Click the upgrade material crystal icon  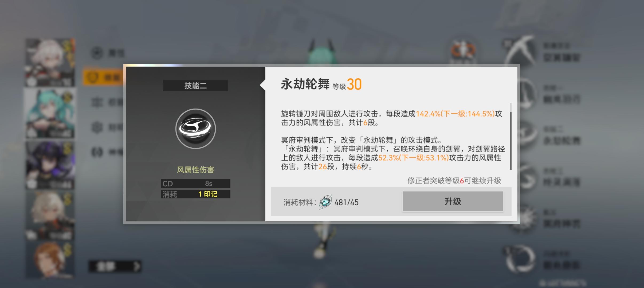point(325,202)
